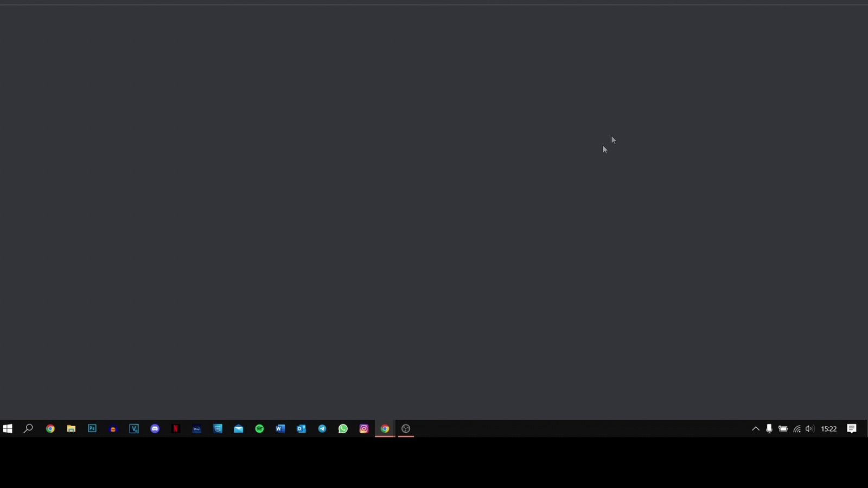Open Outlook from the taskbar
868x488 pixels.
coord(301,428)
